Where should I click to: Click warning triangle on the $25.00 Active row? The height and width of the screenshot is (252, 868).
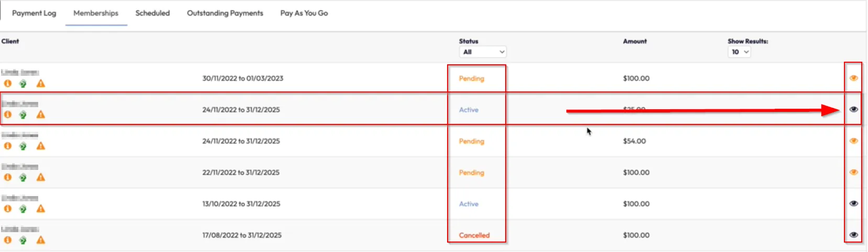[x=40, y=115]
